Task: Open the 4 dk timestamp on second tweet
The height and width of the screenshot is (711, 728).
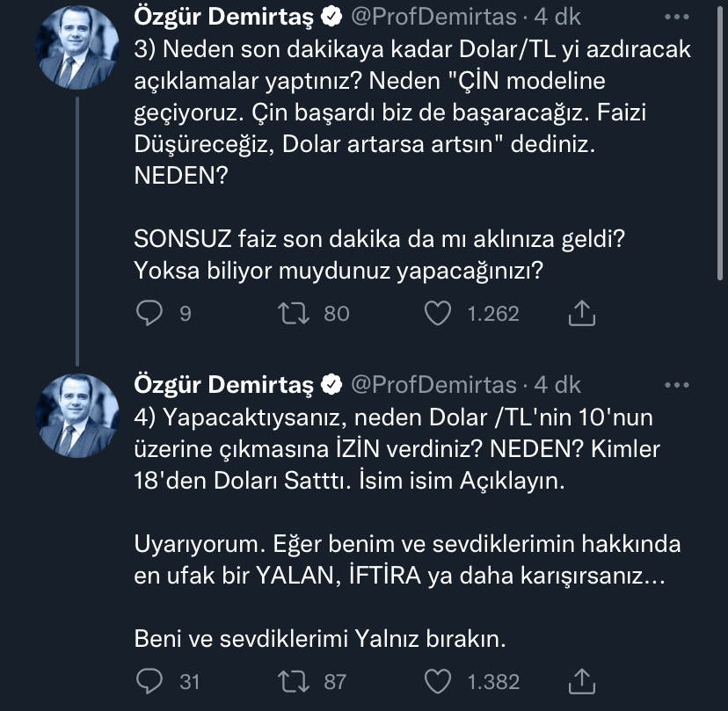Action: coord(557,385)
